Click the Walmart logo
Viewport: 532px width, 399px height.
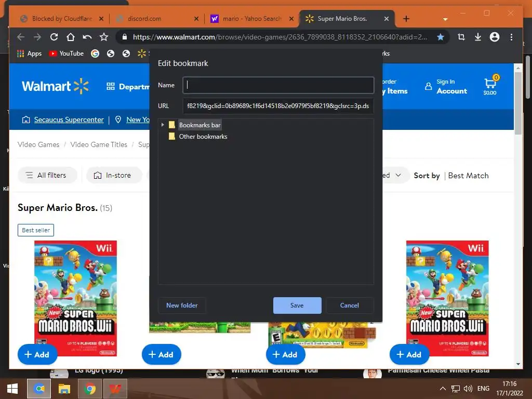55,86
